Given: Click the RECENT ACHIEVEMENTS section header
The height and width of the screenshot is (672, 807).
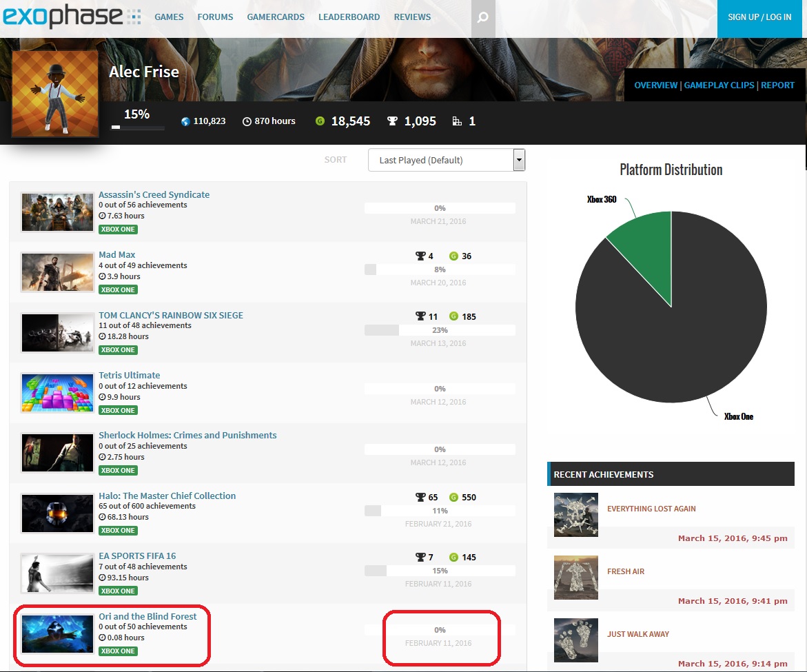Looking at the screenshot, I should [671, 474].
